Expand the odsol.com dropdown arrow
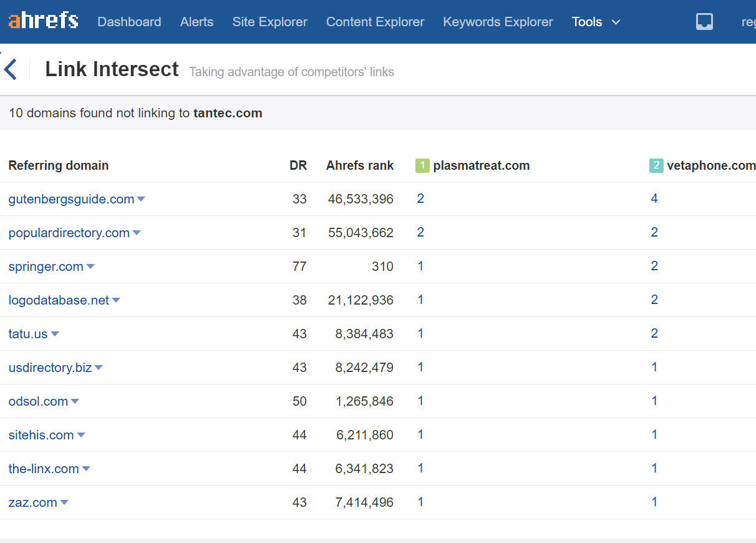The width and height of the screenshot is (756, 543). [x=75, y=401]
